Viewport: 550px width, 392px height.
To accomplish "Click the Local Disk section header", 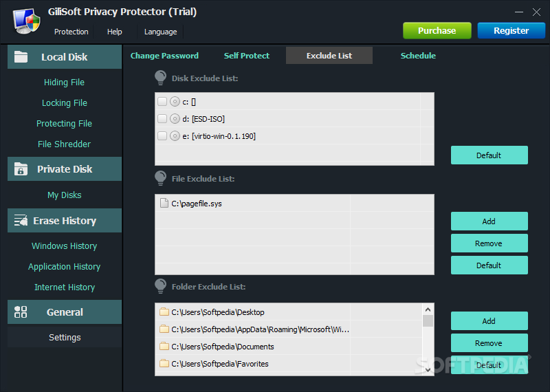I will [65, 56].
